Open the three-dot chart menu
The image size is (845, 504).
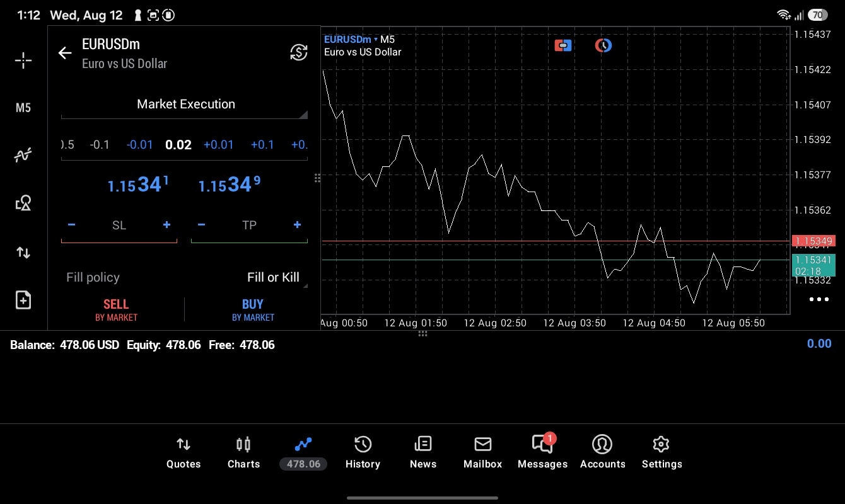[x=819, y=299]
